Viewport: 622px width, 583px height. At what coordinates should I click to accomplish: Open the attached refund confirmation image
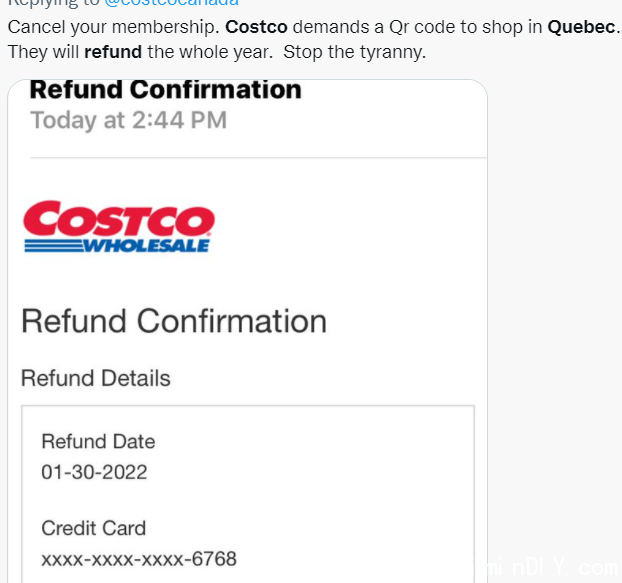pyautogui.click(x=248, y=331)
